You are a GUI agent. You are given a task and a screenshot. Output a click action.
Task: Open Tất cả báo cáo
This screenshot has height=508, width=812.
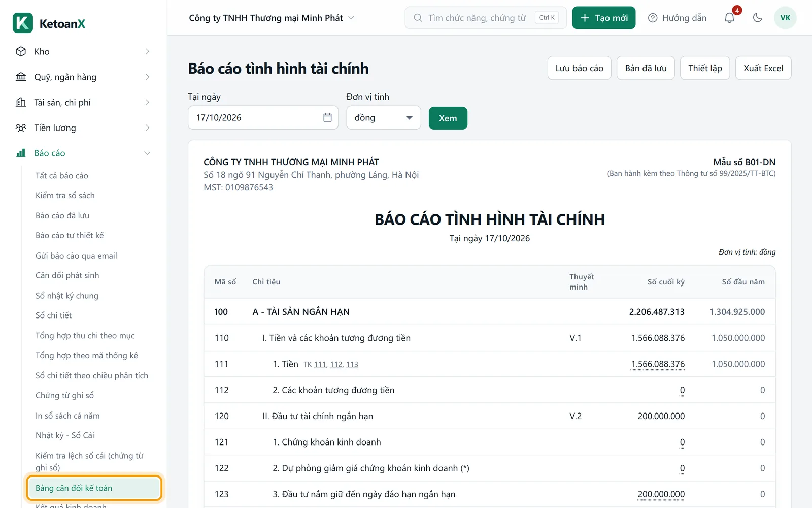coord(62,175)
